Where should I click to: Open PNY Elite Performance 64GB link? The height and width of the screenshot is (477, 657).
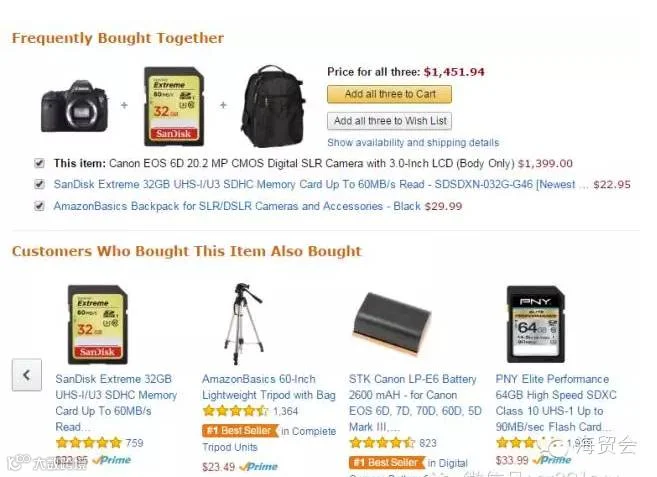coord(556,403)
